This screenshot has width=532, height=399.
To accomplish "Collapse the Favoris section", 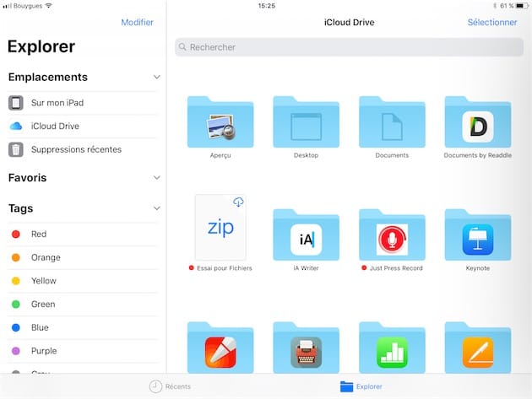I will click(157, 178).
